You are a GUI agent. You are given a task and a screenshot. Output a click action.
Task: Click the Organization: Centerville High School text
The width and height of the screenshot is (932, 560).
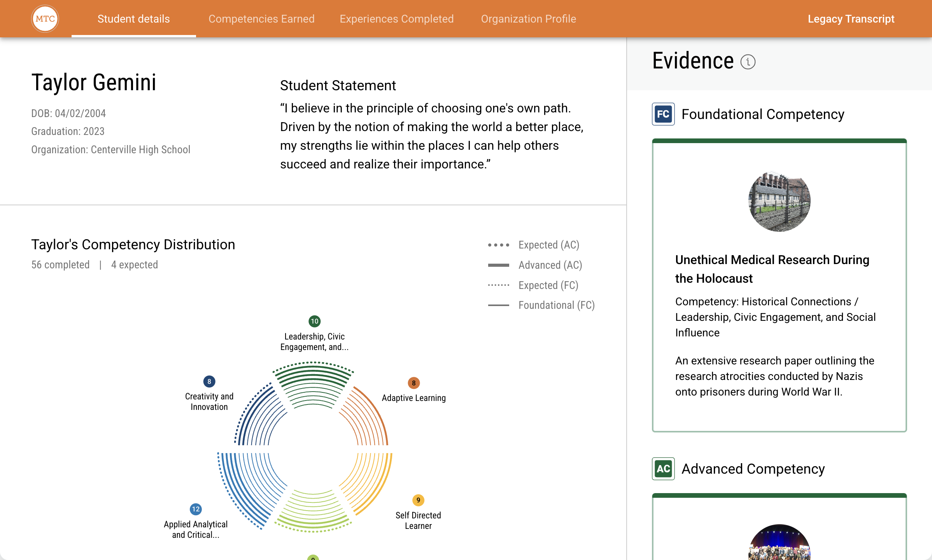(111, 150)
